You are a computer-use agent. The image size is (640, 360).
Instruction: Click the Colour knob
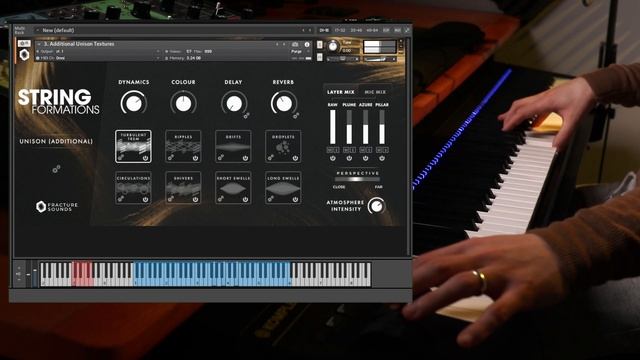(x=183, y=103)
